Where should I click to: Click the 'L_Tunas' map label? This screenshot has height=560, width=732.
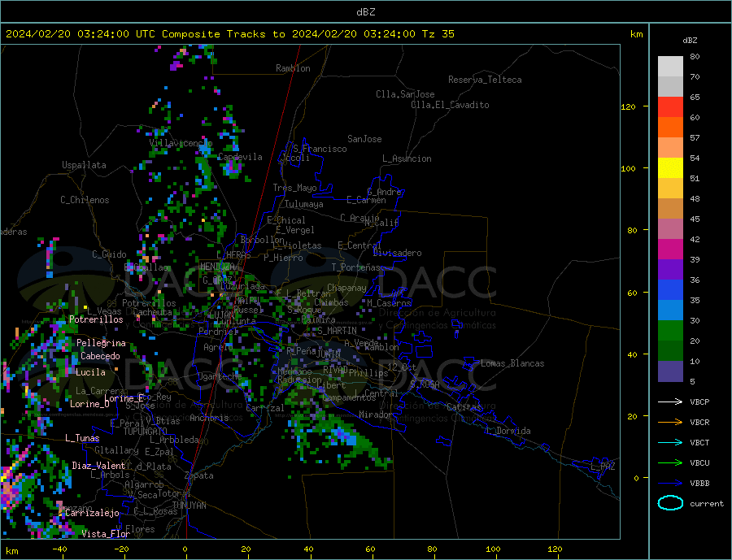point(82,438)
